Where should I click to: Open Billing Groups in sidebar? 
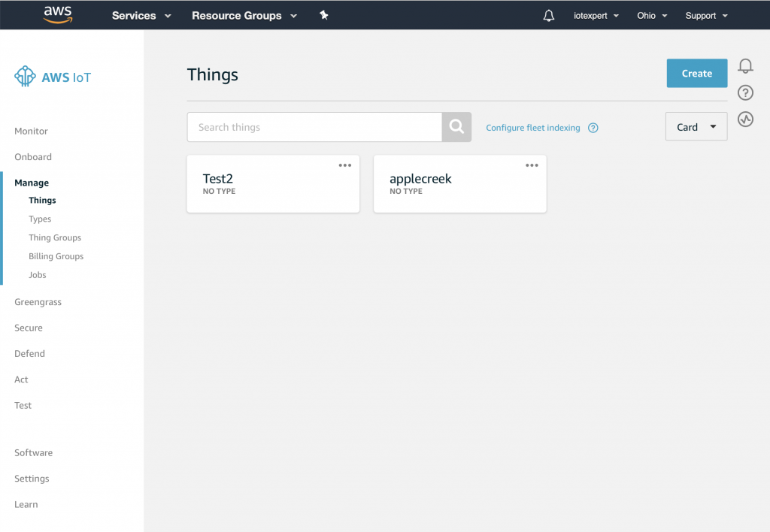point(56,256)
